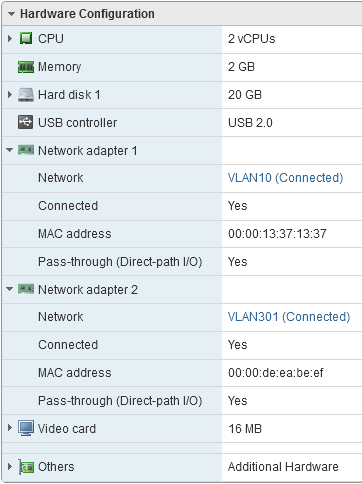362x484 pixels.
Task: Click the Memory RAM icon
Action: click(x=26, y=67)
